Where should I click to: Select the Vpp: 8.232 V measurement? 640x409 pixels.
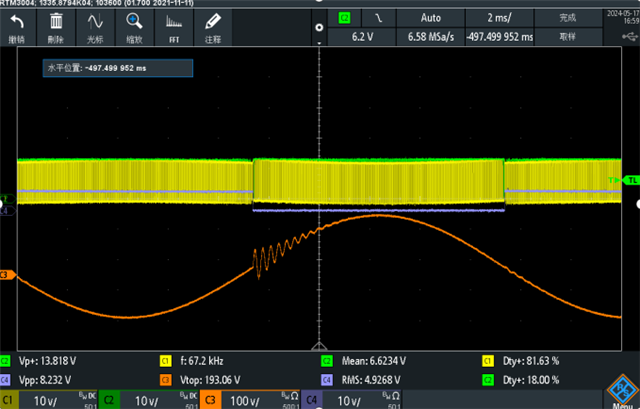pos(45,380)
